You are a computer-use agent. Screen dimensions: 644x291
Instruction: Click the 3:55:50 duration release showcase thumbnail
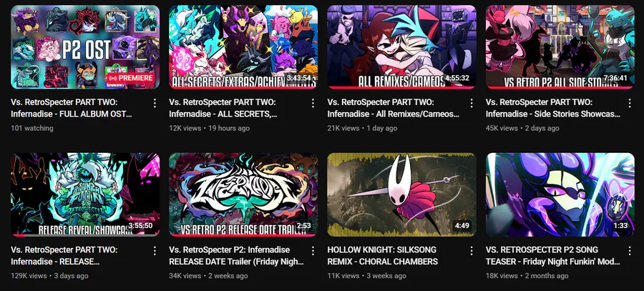(x=85, y=194)
